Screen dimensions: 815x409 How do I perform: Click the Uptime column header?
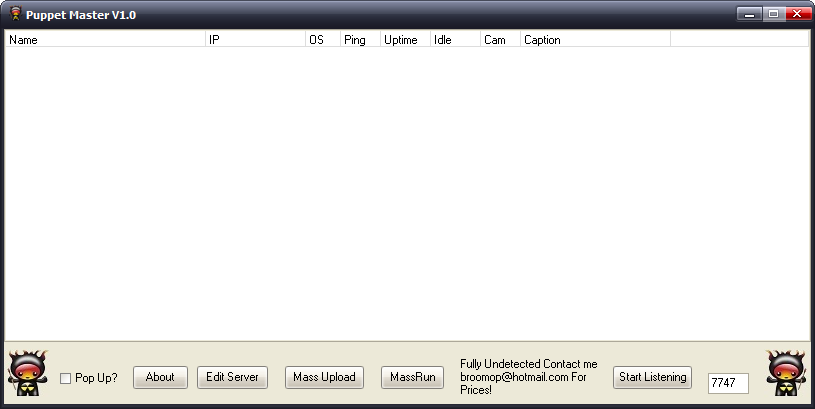coord(404,40)
